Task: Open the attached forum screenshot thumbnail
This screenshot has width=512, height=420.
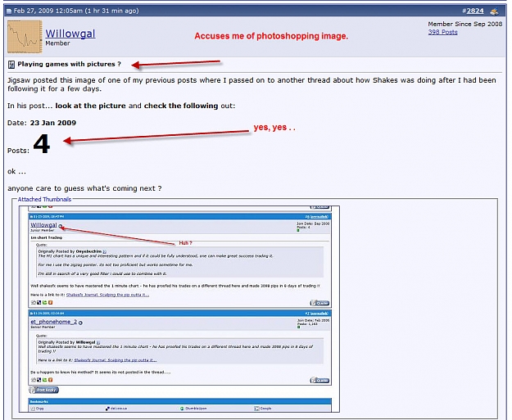Action: (179, 309)
